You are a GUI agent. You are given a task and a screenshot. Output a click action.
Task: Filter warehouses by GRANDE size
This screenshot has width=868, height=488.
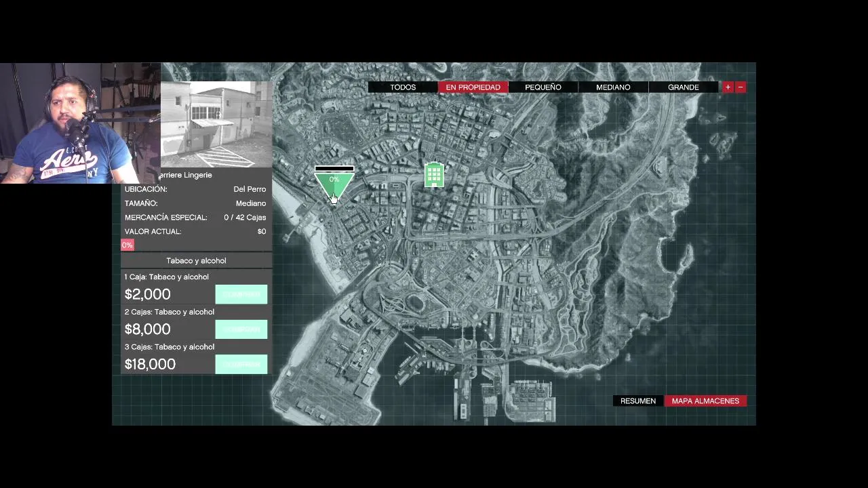coord(683,87)
